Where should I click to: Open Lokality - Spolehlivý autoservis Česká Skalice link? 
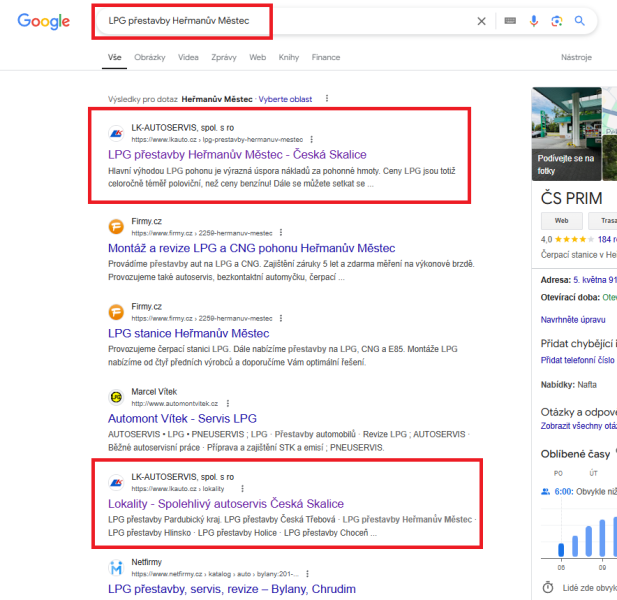click(226, 504)
